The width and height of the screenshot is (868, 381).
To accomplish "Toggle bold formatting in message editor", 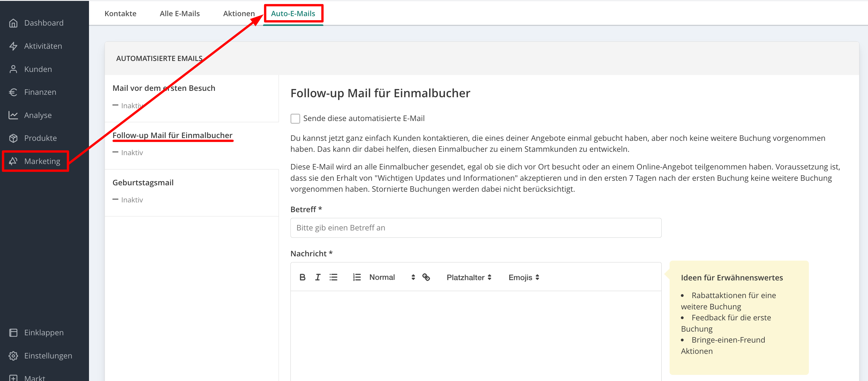I will point(302,277).
